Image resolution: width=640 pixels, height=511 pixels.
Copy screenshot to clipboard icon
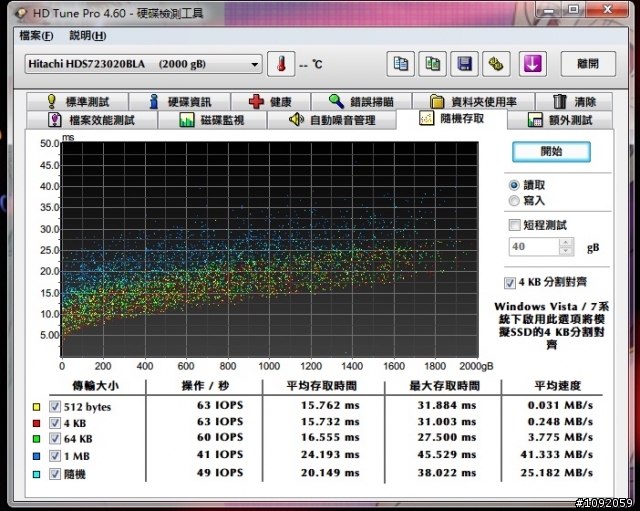point(432,64)
